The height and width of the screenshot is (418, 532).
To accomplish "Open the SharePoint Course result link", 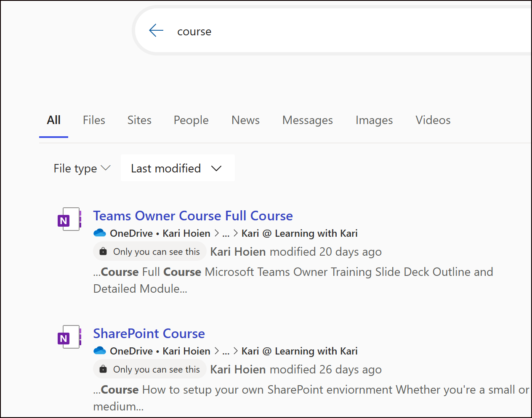I will [x=149, y=333].
